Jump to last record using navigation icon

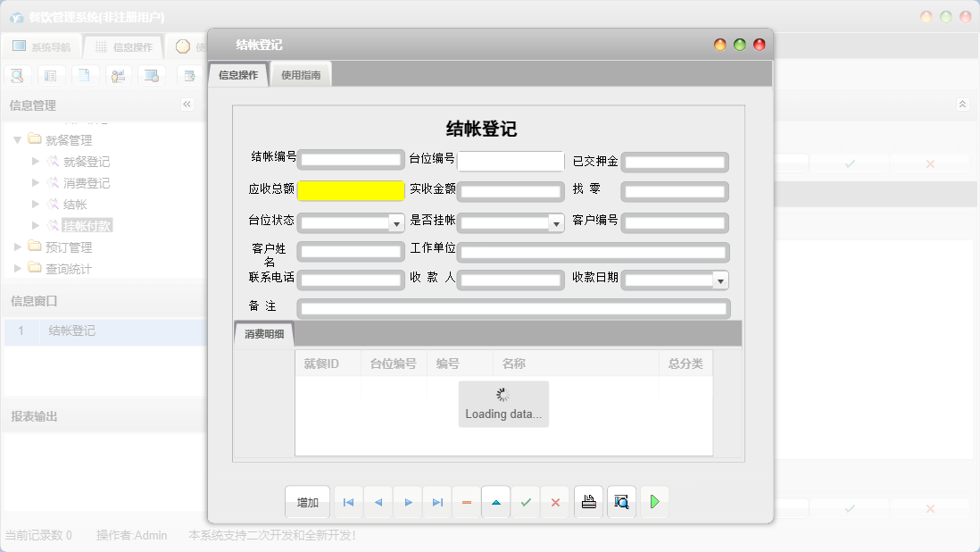point(436,502)
